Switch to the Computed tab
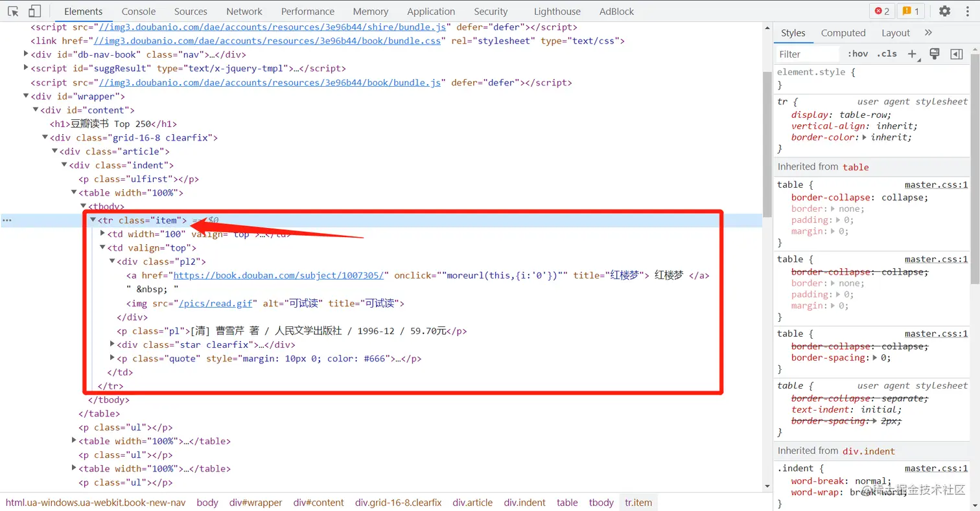The width and height of the screenshot is (980, 511). [843, 32]
